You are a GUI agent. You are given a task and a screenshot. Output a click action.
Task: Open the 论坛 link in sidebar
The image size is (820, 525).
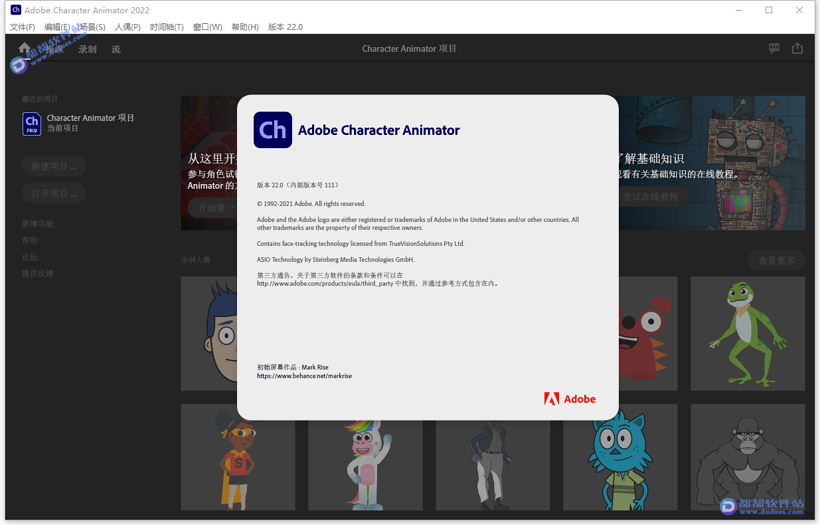tap(30, 257)
